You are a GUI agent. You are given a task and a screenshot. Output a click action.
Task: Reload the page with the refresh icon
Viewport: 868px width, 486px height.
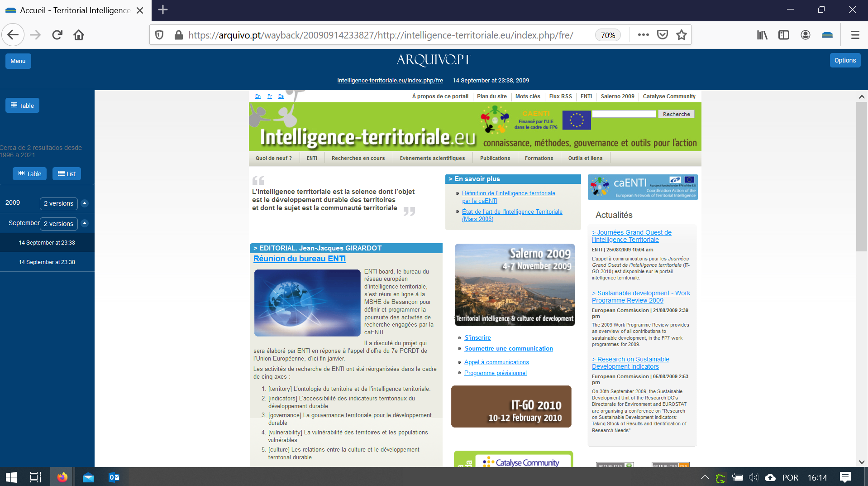(x=57, y=35)
